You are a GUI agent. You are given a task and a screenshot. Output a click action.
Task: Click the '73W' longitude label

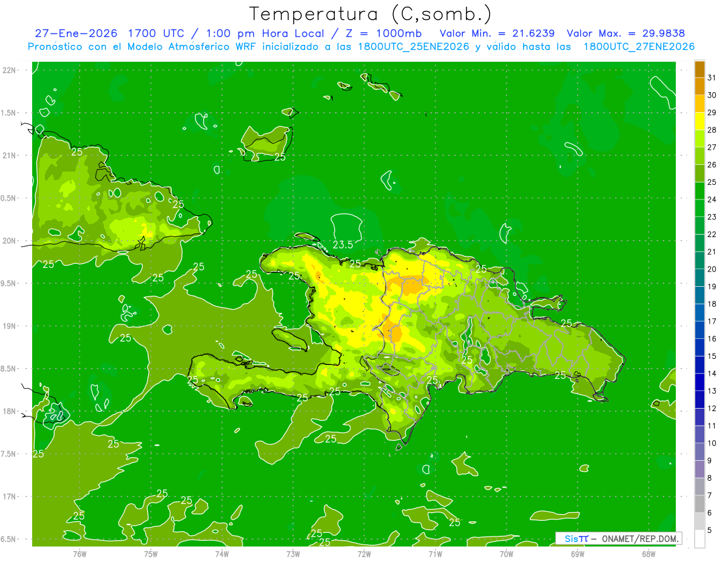coord(293,554)
